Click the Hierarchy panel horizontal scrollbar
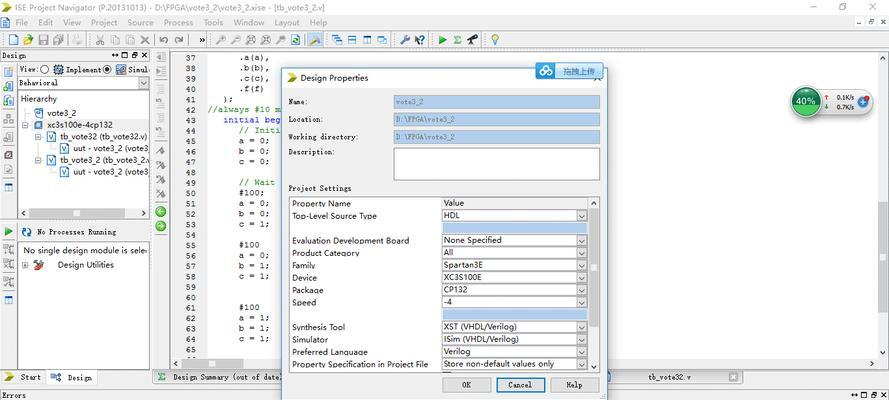Image resolution: width=889 pixels, height=400 pixels. coord(77,213)
